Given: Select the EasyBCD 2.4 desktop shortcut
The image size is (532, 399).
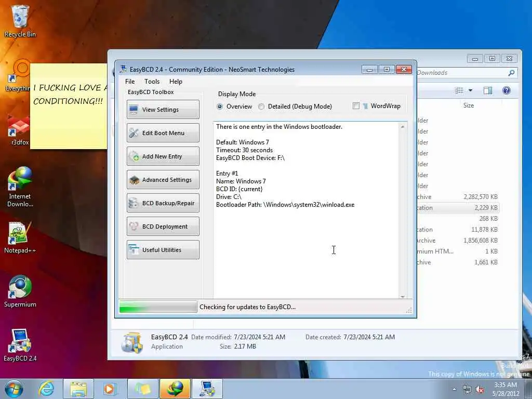Looking at the screenshot, I should tap(20, 345).
